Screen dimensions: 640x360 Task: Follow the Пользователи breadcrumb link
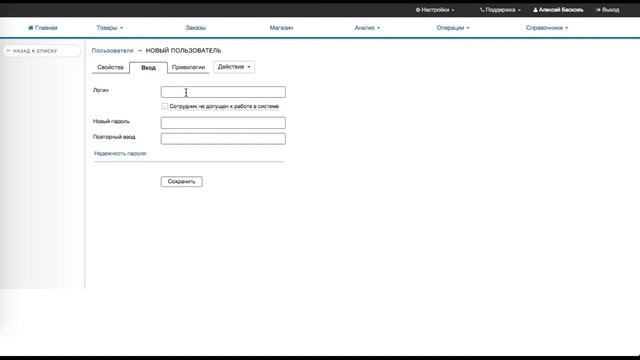pos(112,51)
